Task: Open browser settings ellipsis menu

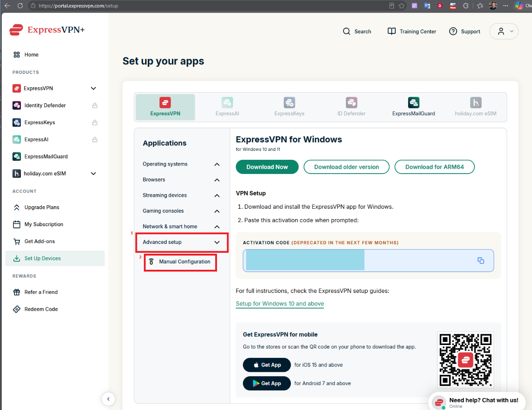Action: [x=506, y=6]
